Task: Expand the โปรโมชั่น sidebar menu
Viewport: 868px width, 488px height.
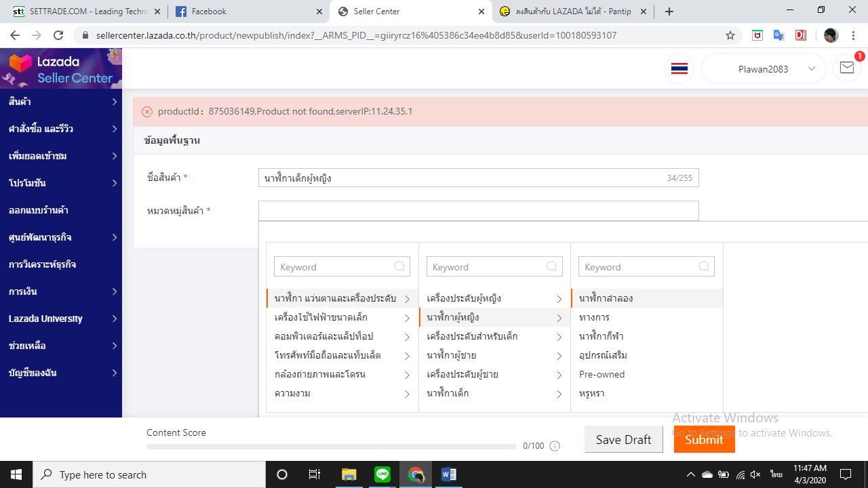Action: [61, 183]
